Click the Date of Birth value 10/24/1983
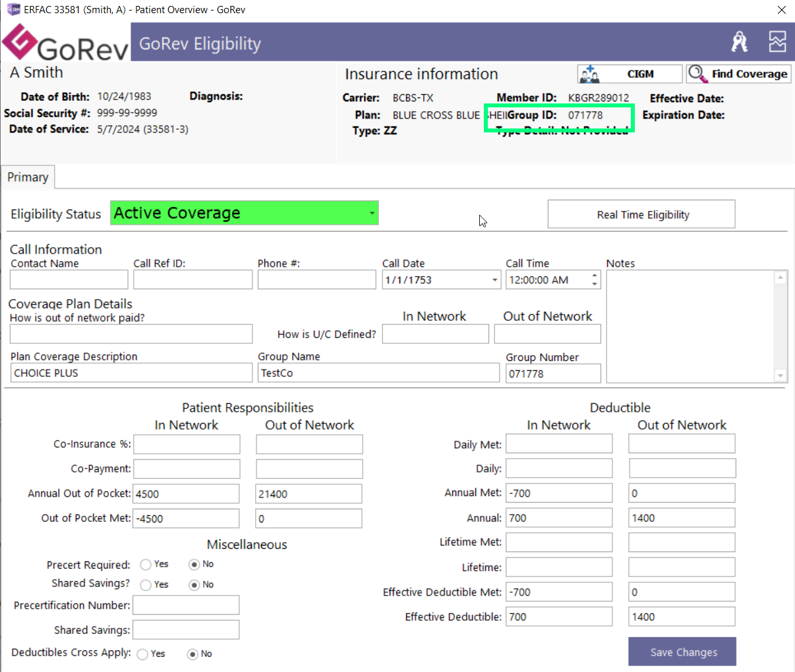 124,96
